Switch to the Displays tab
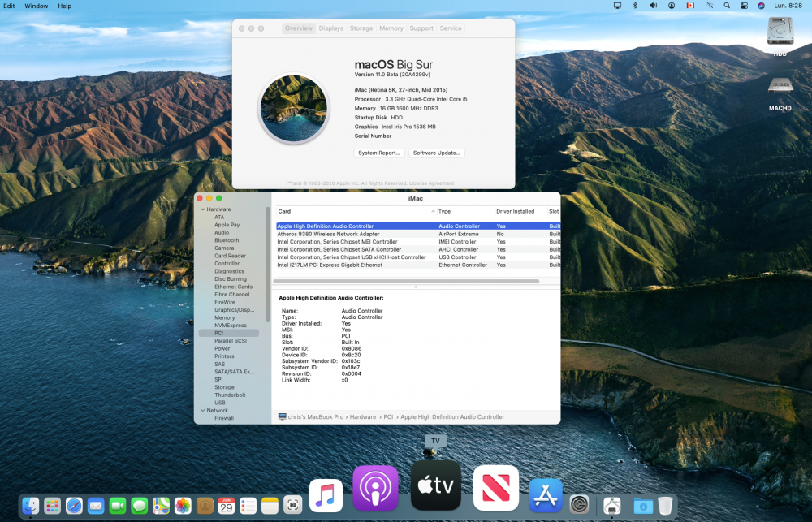812x522 pixels. (331, 28)
